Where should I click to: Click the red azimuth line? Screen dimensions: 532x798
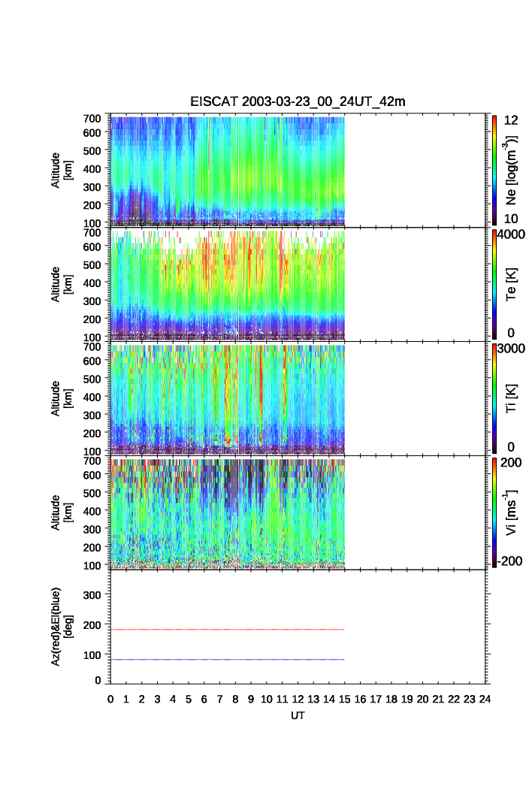click(227, 630)
